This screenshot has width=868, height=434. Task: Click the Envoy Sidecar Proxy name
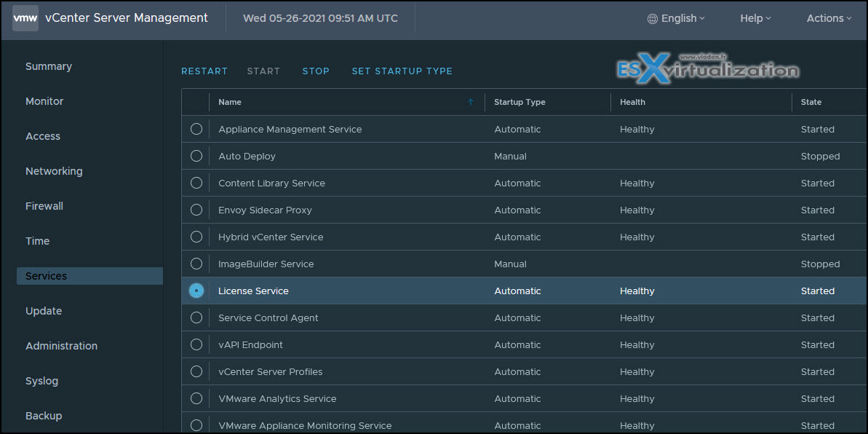click(x=265, y=210)
